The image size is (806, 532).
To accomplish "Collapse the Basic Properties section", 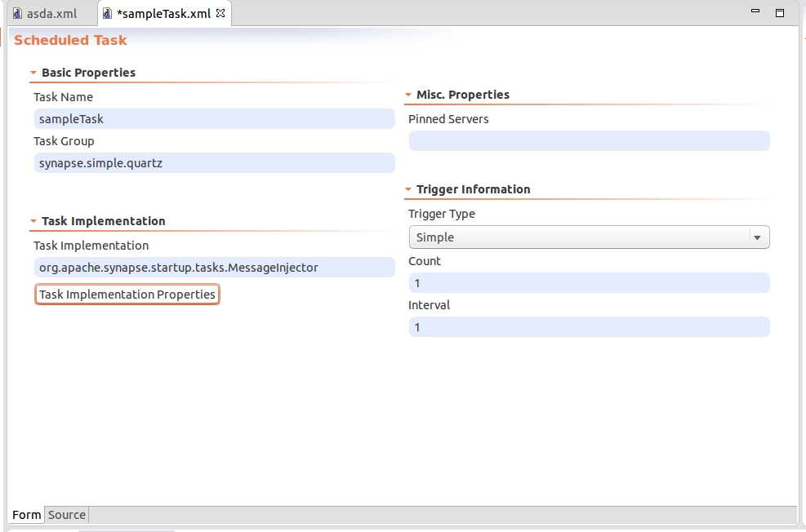I will point(33,73).
